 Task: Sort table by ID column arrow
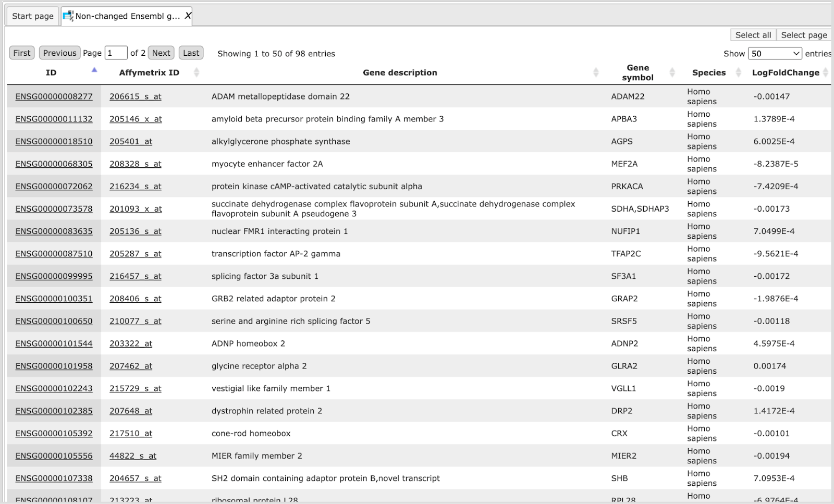tap(94, 70)
